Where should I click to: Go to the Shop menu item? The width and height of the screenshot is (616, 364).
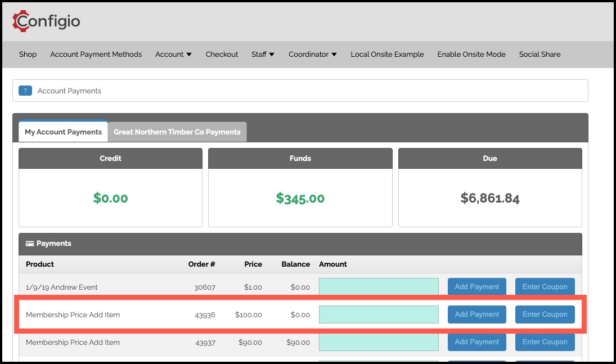coord(28,54)
